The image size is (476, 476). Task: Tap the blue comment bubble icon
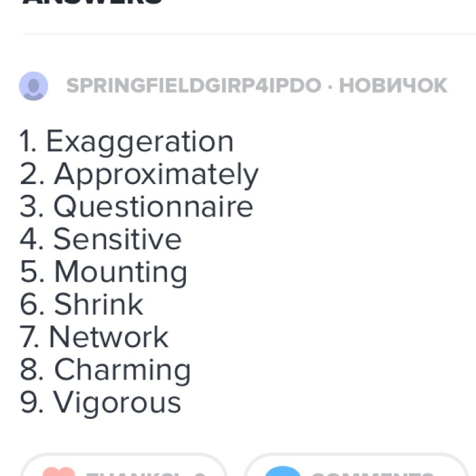pos(282,471)
